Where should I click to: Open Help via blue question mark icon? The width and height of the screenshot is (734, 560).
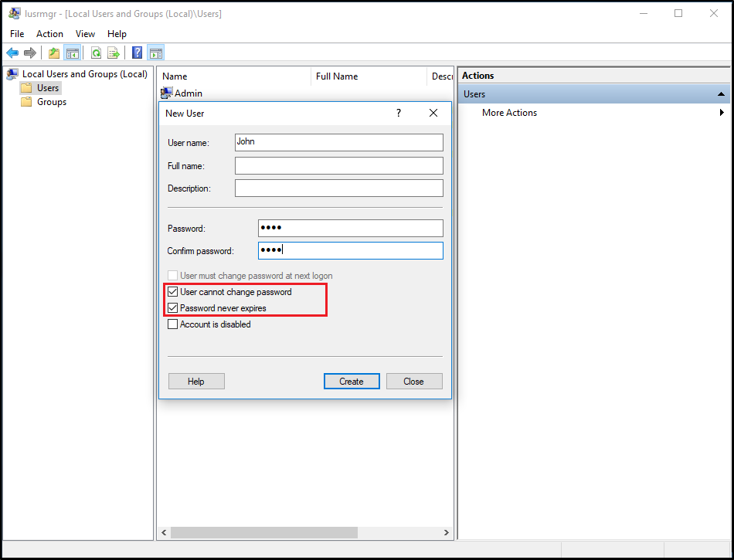[137, 53]
